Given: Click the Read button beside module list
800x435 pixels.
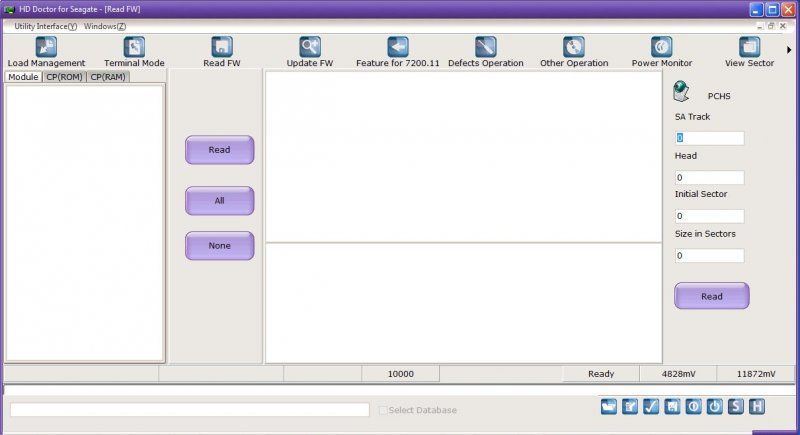Looking at the screenshot, I should [x=219, y=150].
